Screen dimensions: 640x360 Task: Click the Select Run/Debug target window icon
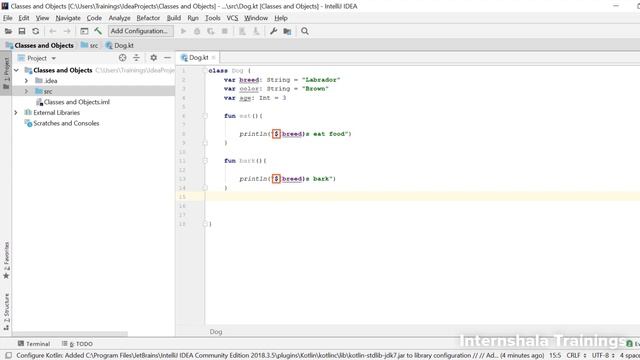tap(84, 31)
